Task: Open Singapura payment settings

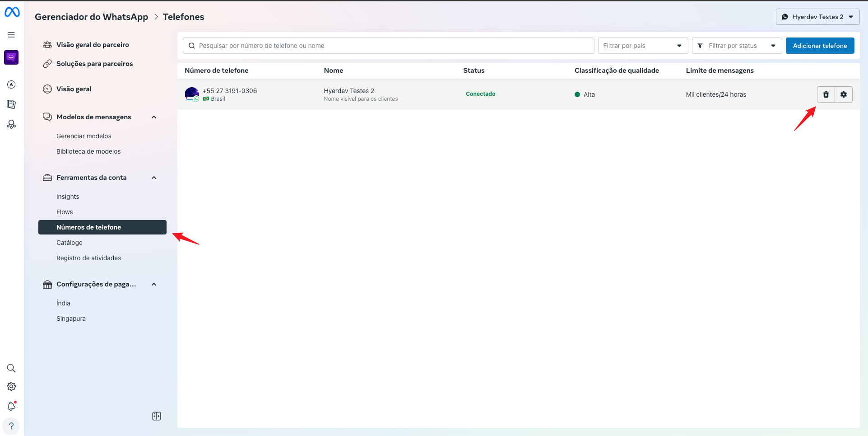Action: pos(71,319)
